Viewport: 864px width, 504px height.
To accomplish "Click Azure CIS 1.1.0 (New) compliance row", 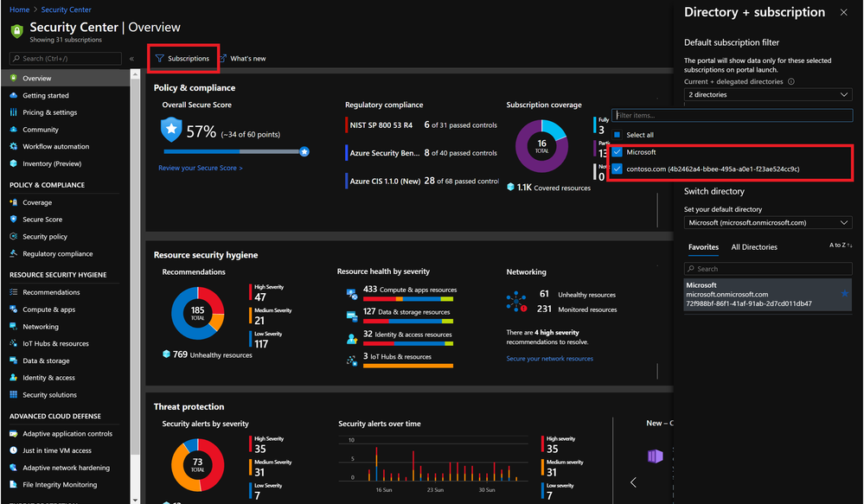I will [x=421, y=181].
